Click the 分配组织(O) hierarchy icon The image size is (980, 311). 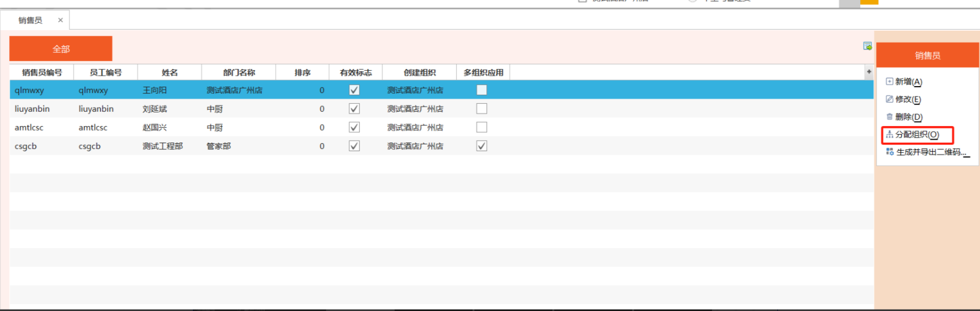click(x=889, y=135)
